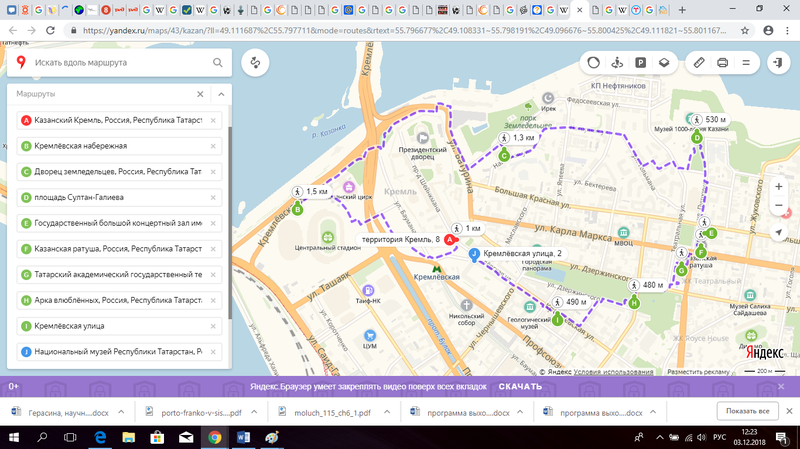Toggle parking layer icon

point(640,63)
